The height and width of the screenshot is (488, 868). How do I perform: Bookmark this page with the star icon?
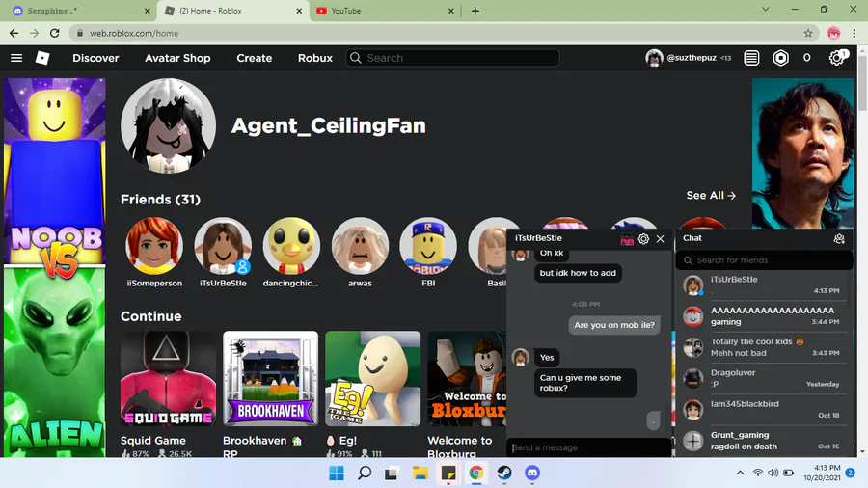pyautogui.click(x=808, y=33)
